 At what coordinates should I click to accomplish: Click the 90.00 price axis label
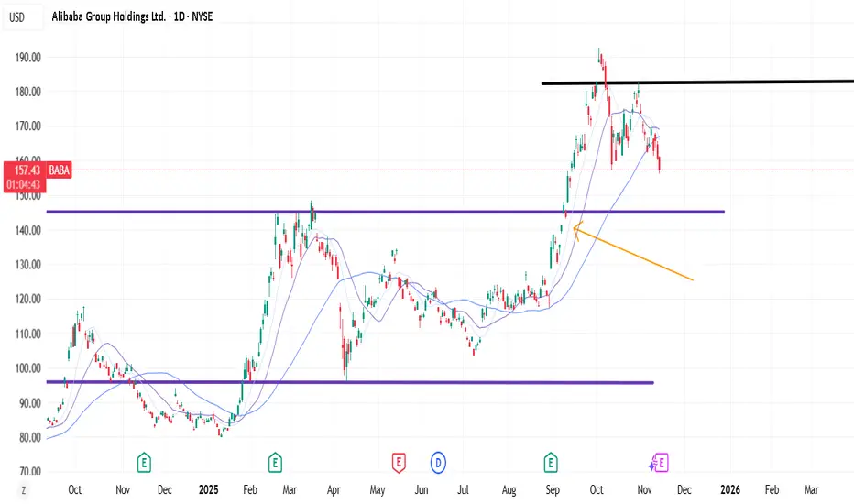point(28,403)
